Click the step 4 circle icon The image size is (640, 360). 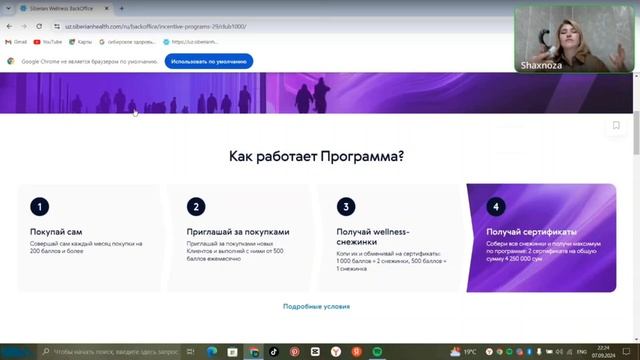coord(496,207)
